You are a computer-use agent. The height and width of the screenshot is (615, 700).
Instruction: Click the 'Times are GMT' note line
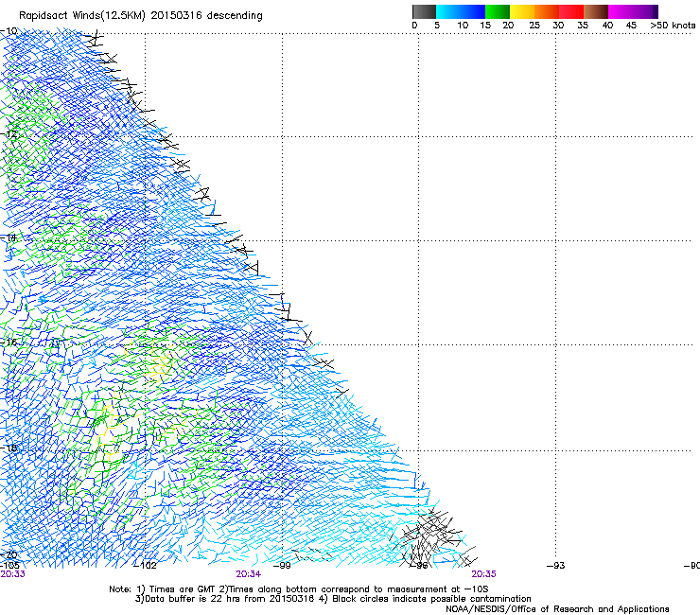click(299, 589)
